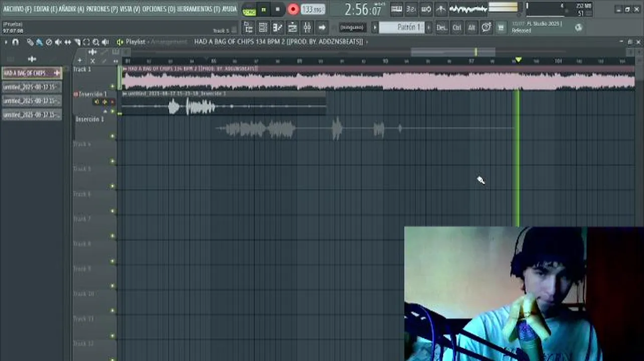Toggle mute LED on Track 7

pos(112,236)
